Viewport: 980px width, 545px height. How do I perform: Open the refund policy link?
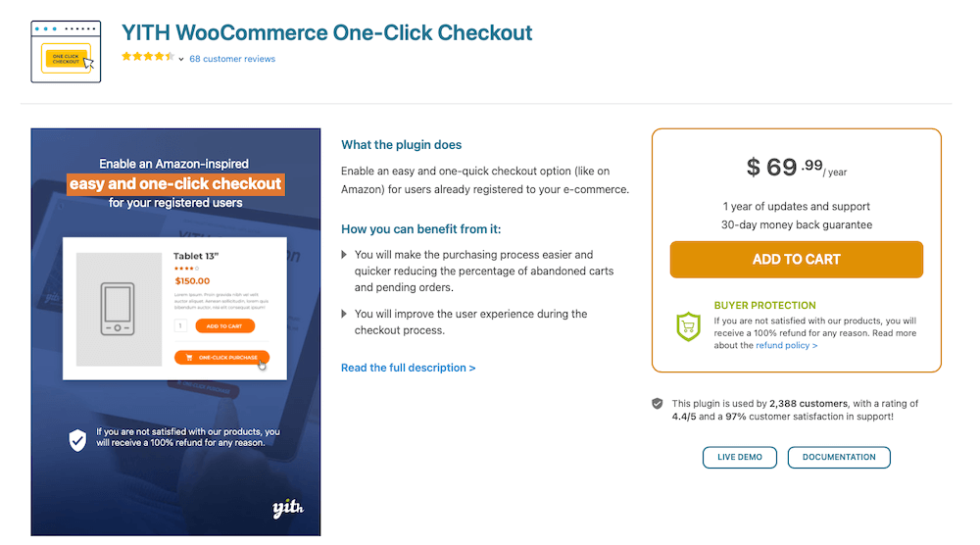(786, 345)
